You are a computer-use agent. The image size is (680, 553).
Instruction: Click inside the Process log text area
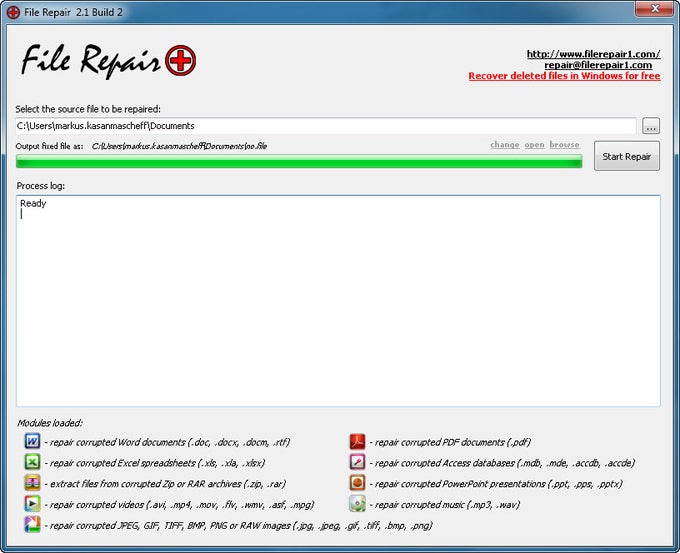pyautogui.click(x=338, y=301)
